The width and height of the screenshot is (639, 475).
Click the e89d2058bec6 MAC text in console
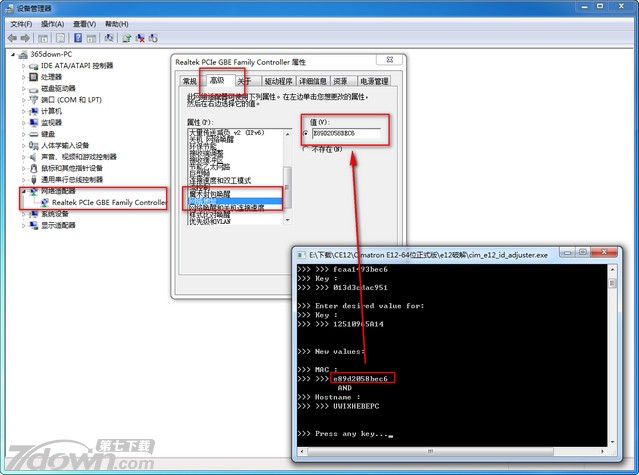click(x=360, y=379)
